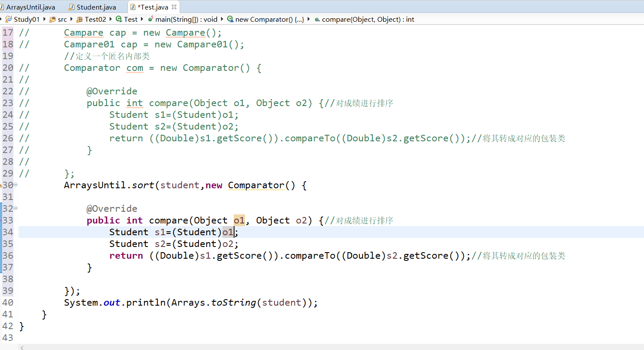Click the commented '@Override' on line 22

pyautogui.click(x=112, y=91)
